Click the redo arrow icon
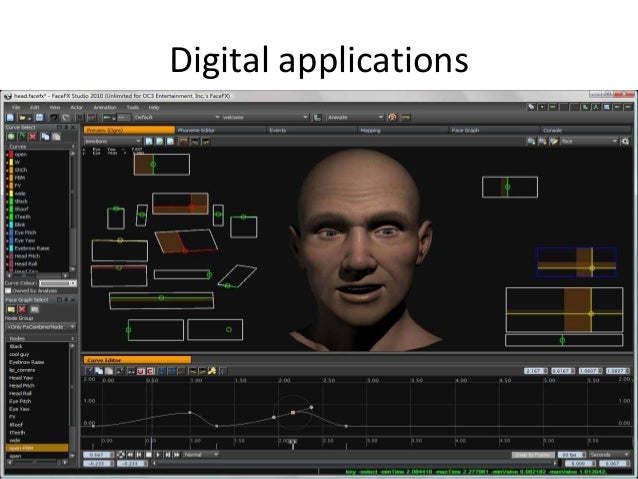 66,118
